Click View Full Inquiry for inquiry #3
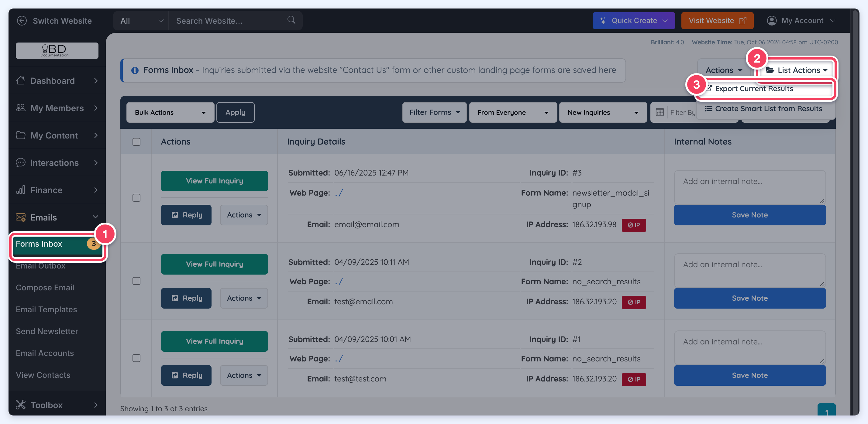 click(214, 181)
